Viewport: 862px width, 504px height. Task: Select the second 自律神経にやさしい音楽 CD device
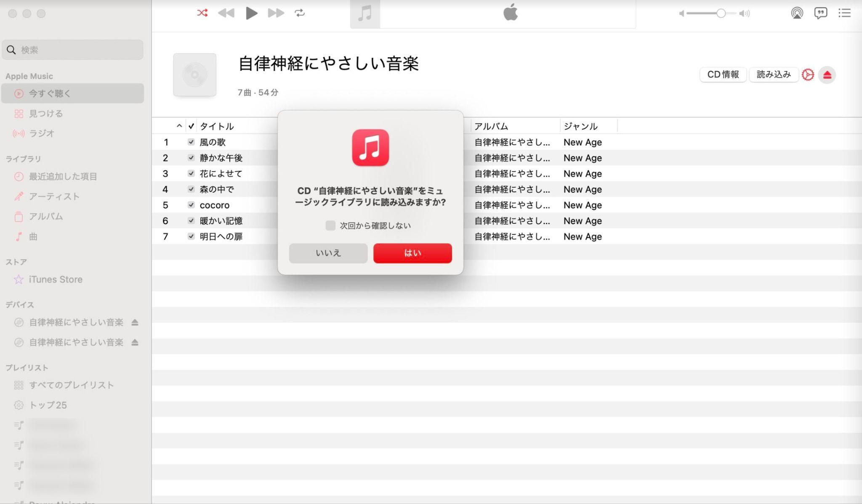(x=76, y=342)
